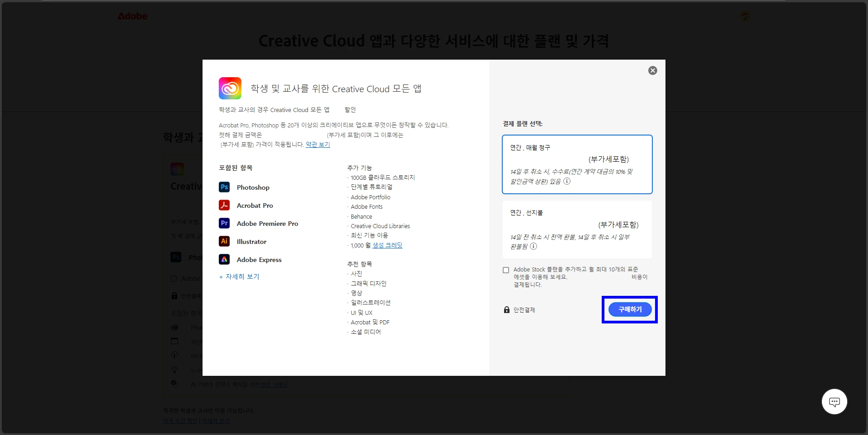Click the Photoshop Ps icon
Screen dimensions: 868x435
click(224, 187)
